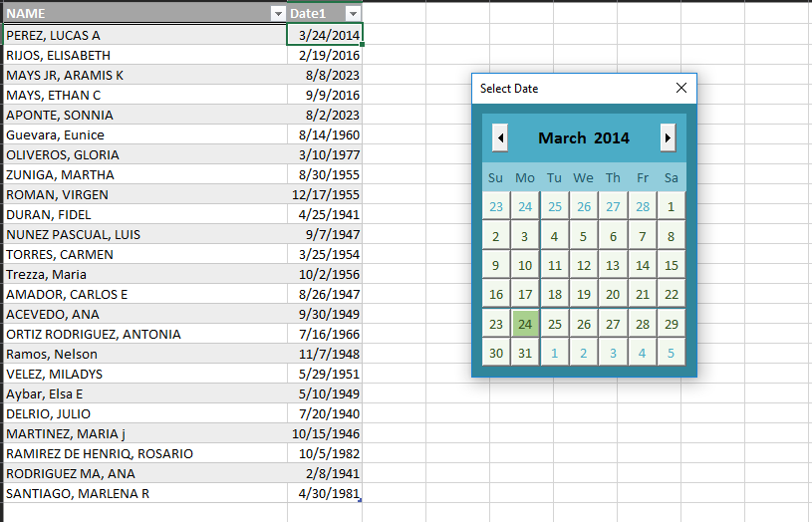Viewport: 812px width, 522px height.
Task: Pick March 2 in the calendar
Action: coord(496,236)
